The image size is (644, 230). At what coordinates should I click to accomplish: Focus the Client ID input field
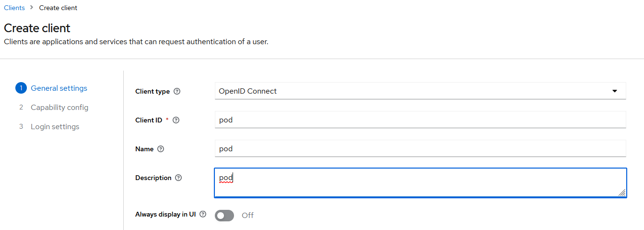(x=420, y=120)
